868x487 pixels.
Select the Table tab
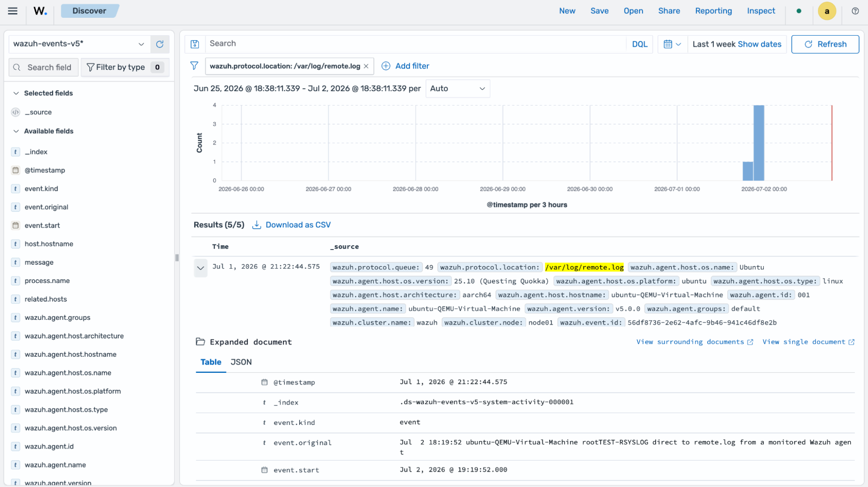pyautogui.click(x=211, y=362)
